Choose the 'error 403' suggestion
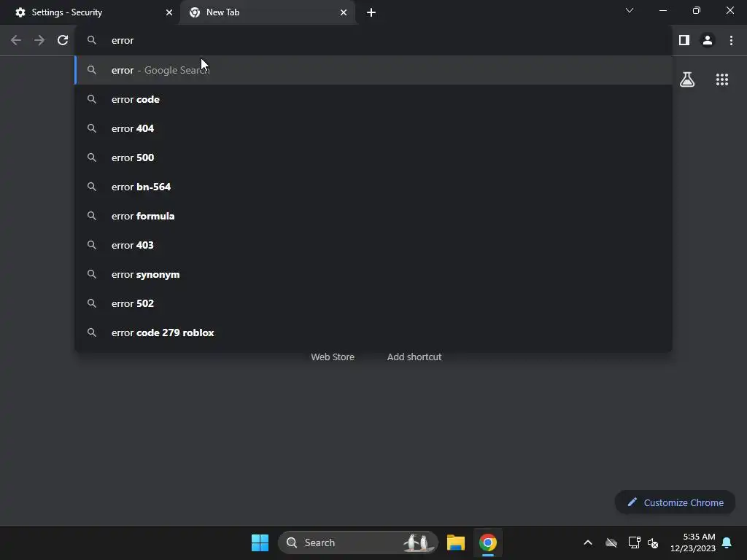 coord(373,245)
